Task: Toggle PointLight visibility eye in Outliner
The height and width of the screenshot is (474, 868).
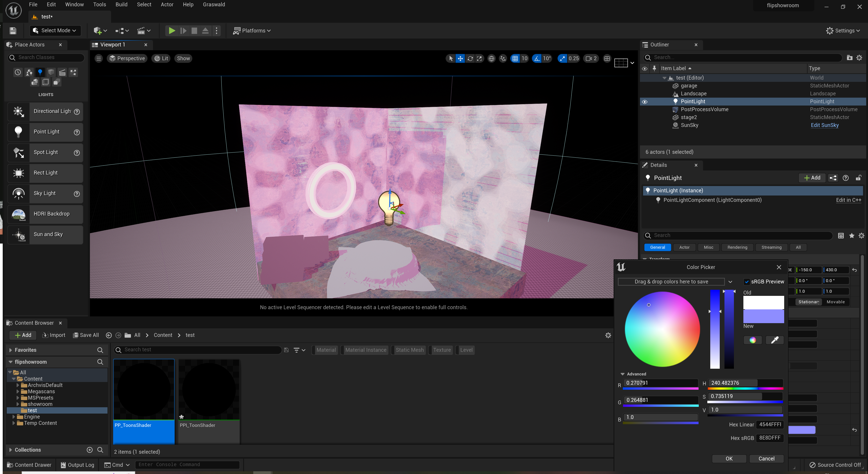Action: click(645, 101)
